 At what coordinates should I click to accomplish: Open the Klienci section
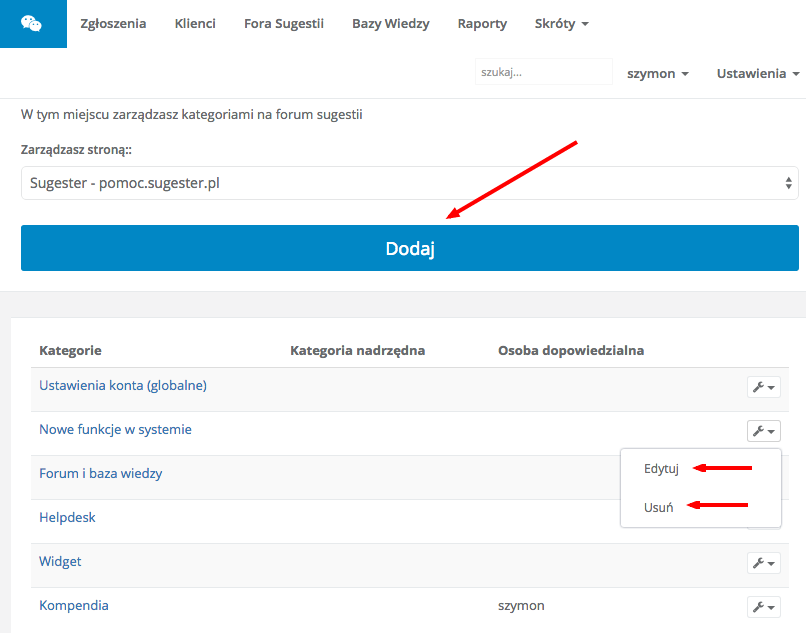(x=195, y=23)
